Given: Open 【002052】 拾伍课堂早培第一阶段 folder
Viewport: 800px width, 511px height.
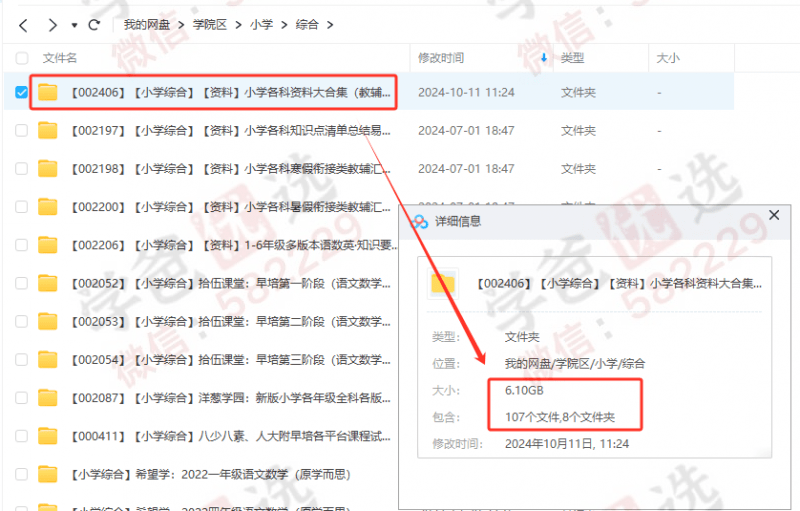Looking at the screenshot, I should [230, 284].
